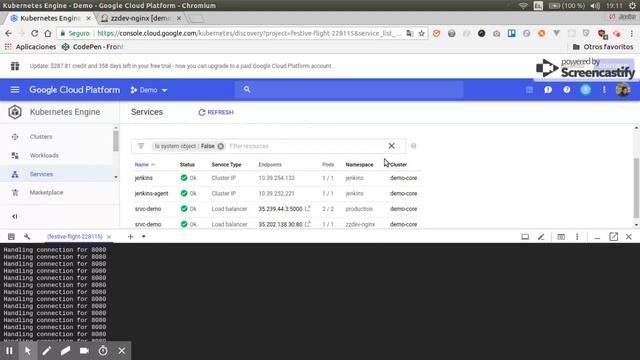Switch to the zzdev-nginx browser tab
Screen dimensions: 640x360
click(140, 18)
